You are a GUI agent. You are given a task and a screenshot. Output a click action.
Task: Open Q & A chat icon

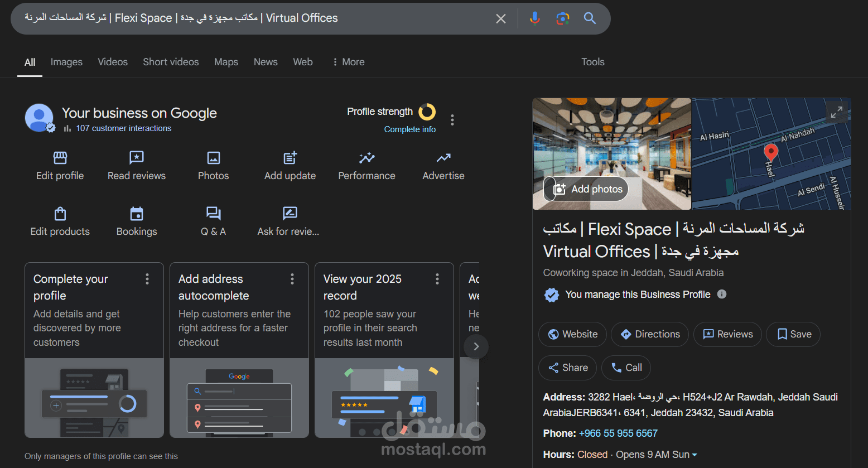coord(214,214)
